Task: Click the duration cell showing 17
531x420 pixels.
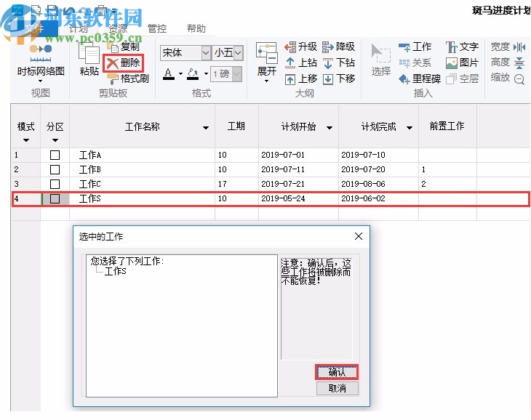Action: (x=236, y=184)
